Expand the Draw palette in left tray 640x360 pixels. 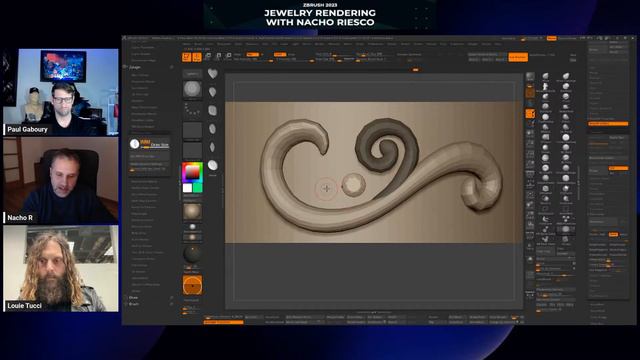[133, 298]
